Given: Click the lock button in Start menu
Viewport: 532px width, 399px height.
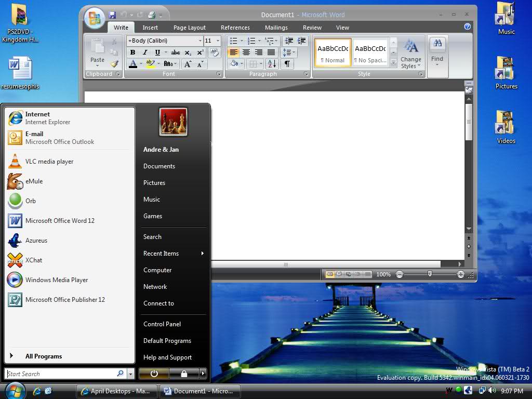Looking at the screenshot, I should tap(183, 374).
